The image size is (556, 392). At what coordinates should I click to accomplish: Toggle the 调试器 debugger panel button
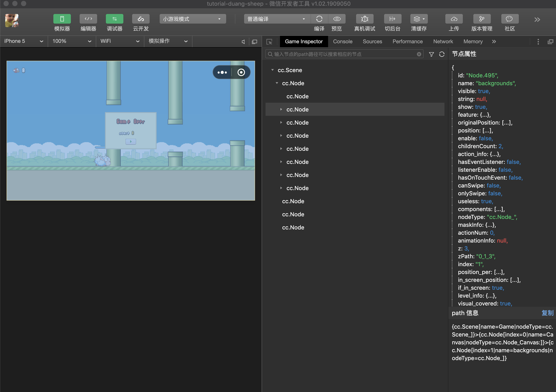point(115,19)
